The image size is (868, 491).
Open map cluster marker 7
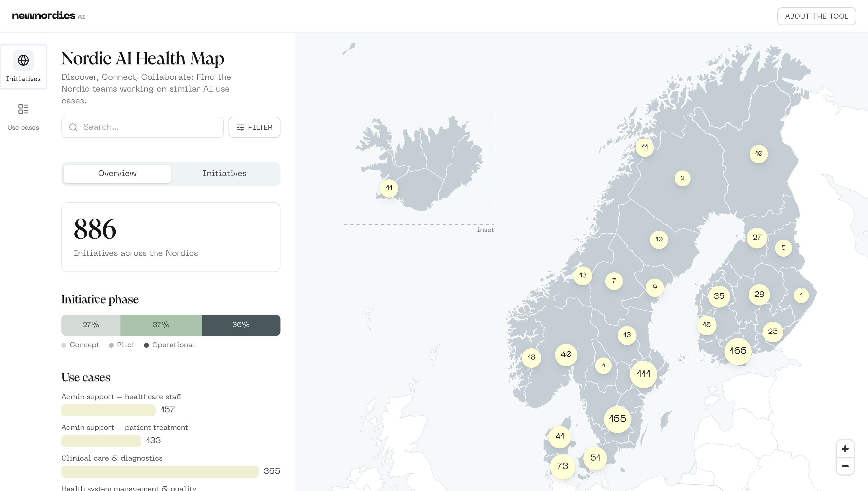(614, 281)
